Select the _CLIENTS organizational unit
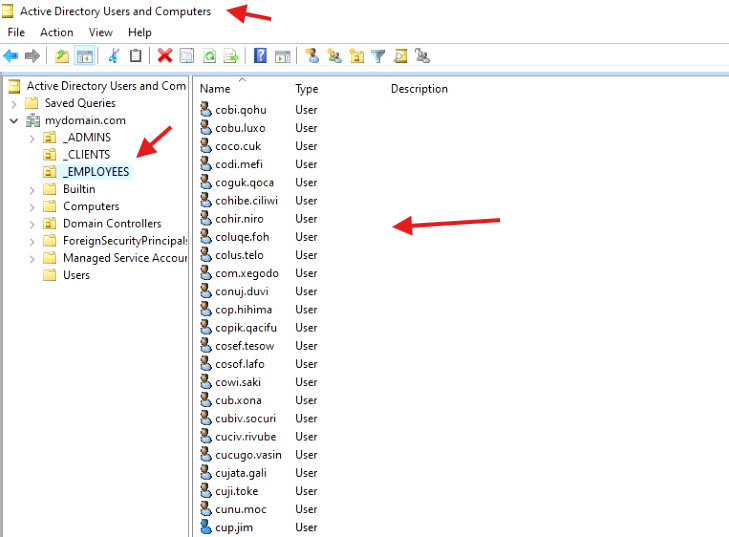Viewport: 729px width, 537px height. 86,155
